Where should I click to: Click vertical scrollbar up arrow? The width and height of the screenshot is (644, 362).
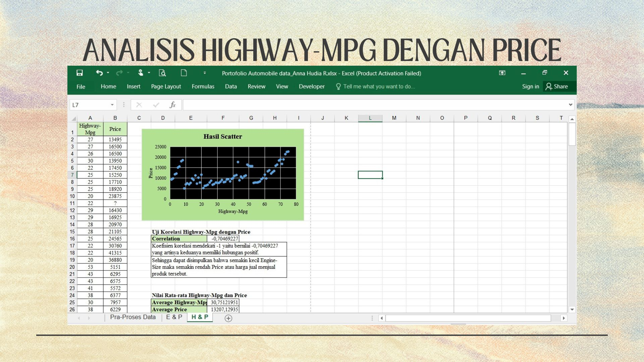(x=572, y=119)
